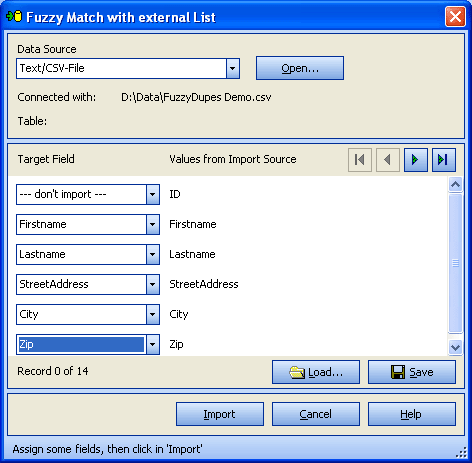Click the Fuzzy Match title bar icon
Viewport: 472px width, 463px height.
tap(14, 16)
